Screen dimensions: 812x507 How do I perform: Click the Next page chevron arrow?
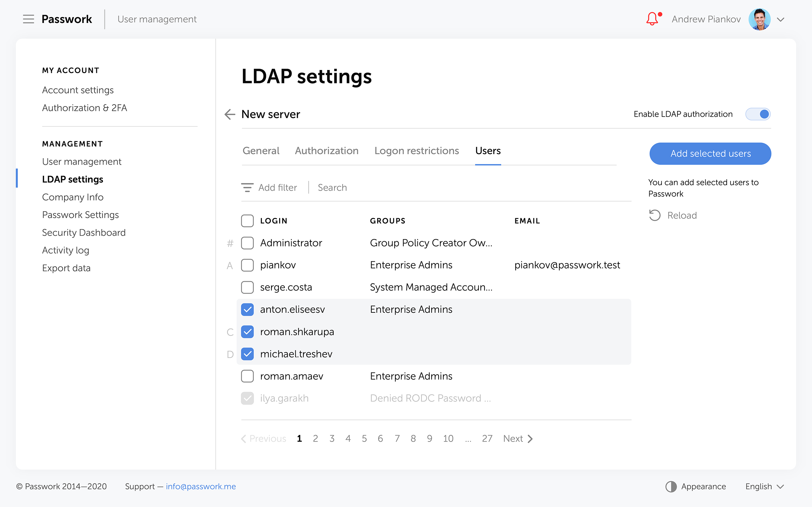click(530, 439)
